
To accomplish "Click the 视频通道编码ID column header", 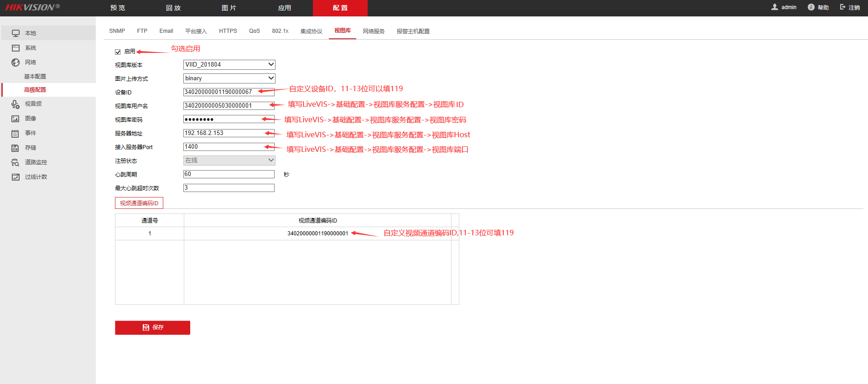I will point(317,220).
